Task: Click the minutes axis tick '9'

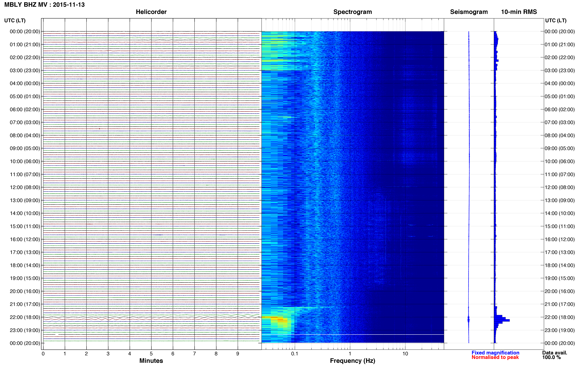Action: coord(238,354)
